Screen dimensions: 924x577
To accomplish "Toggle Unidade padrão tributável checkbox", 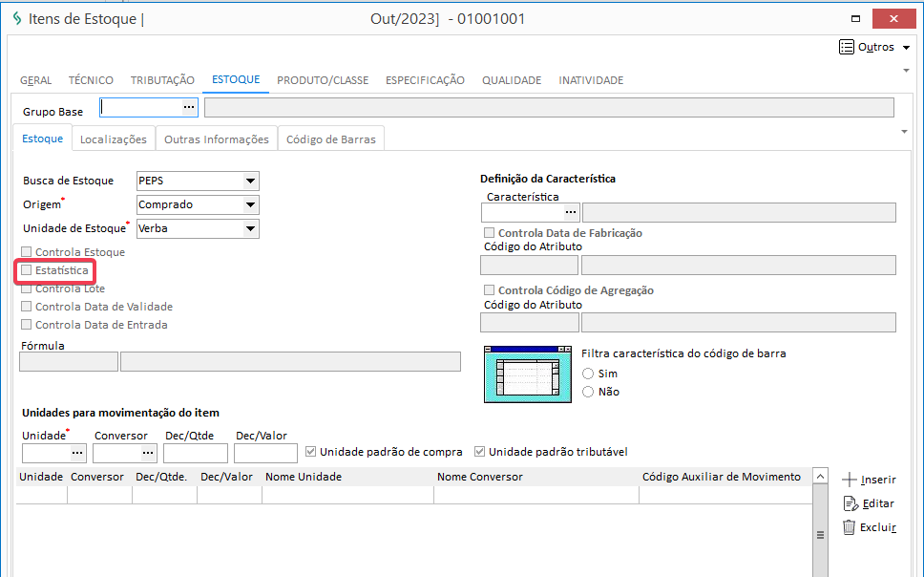I will coord(480,452).
